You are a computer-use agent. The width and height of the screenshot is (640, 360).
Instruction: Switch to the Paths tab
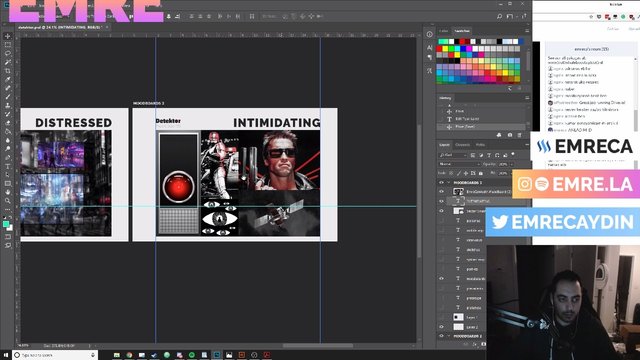pos(480,145)
